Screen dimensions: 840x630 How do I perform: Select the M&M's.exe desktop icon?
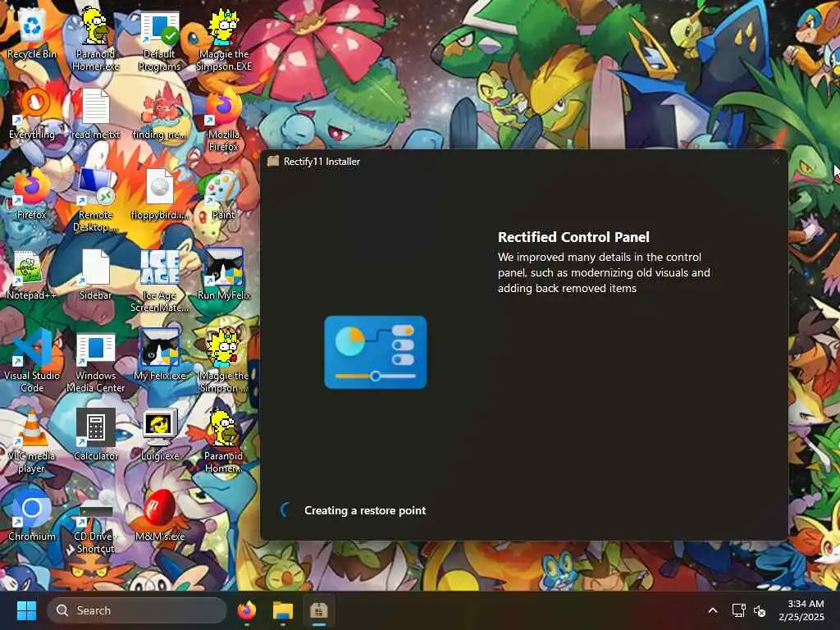(160, 515)
